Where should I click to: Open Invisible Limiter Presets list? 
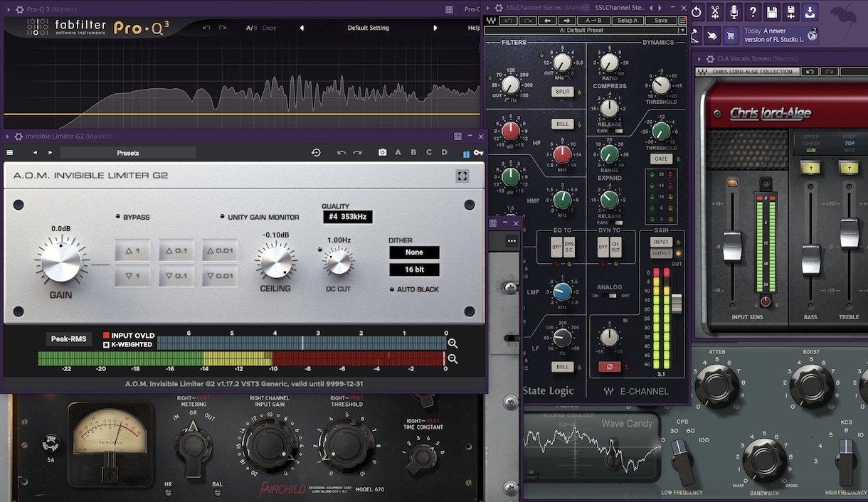(x=128, y=153)
